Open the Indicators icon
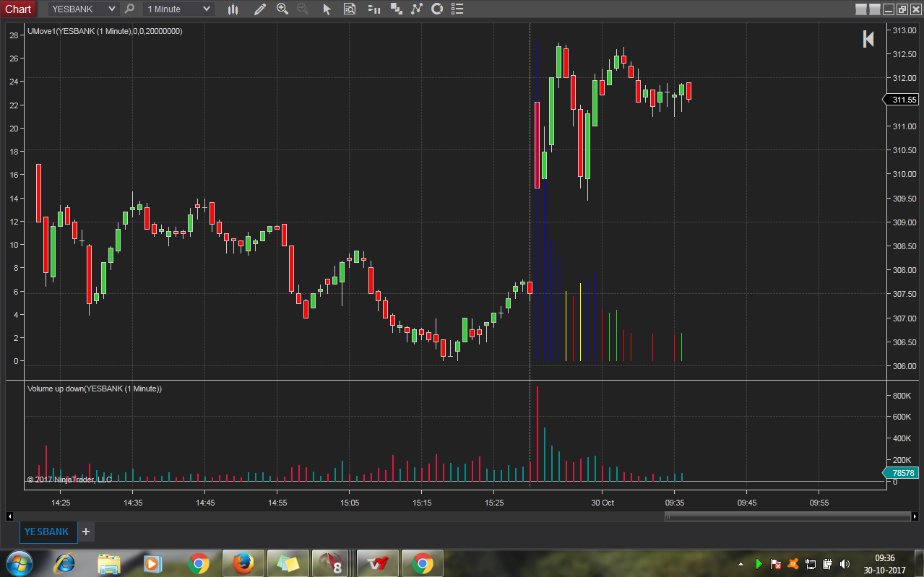Viewport: 924px width, 577px height. tap(416, 9)
